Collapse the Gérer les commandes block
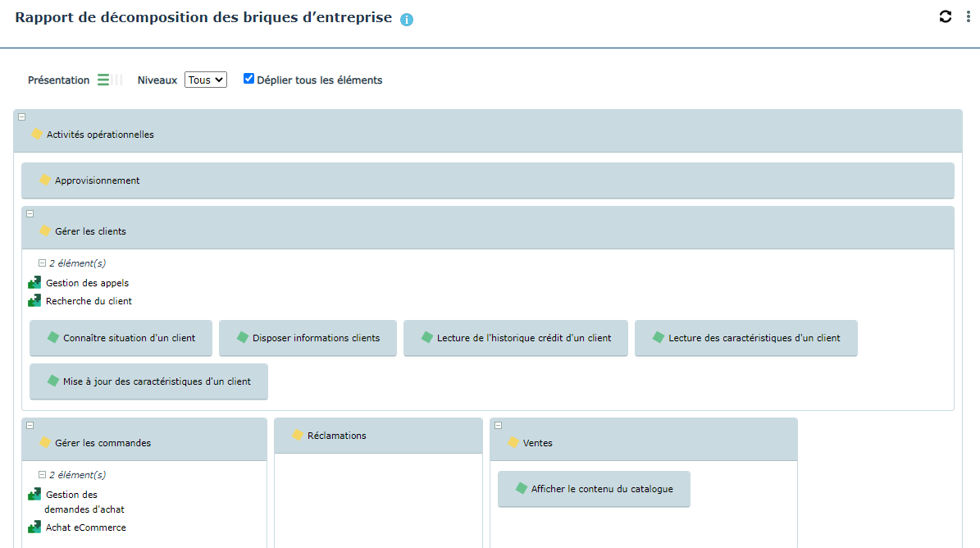Image resolution: width=980 pixels, height=548 pixels. coord(30,425)
